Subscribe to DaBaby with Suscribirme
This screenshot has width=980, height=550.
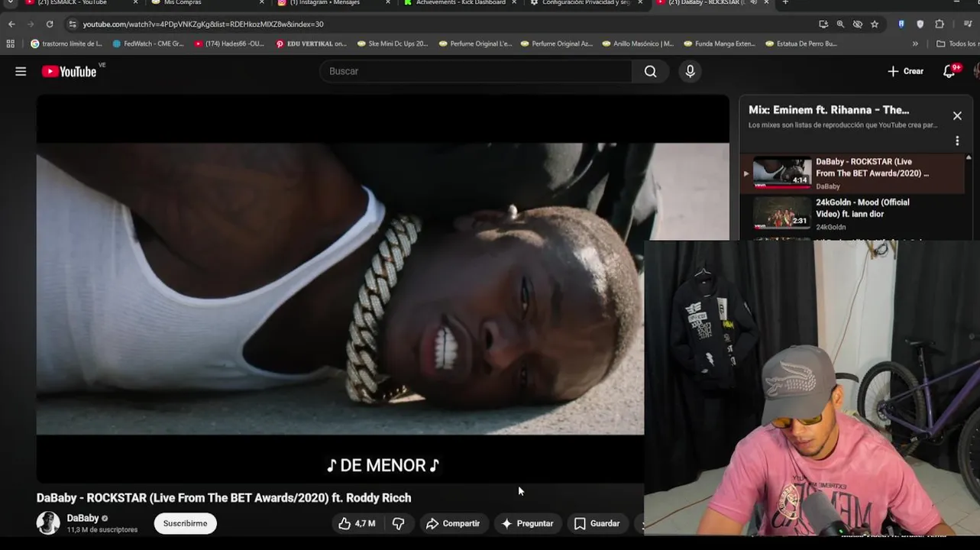tap(185, 523)
